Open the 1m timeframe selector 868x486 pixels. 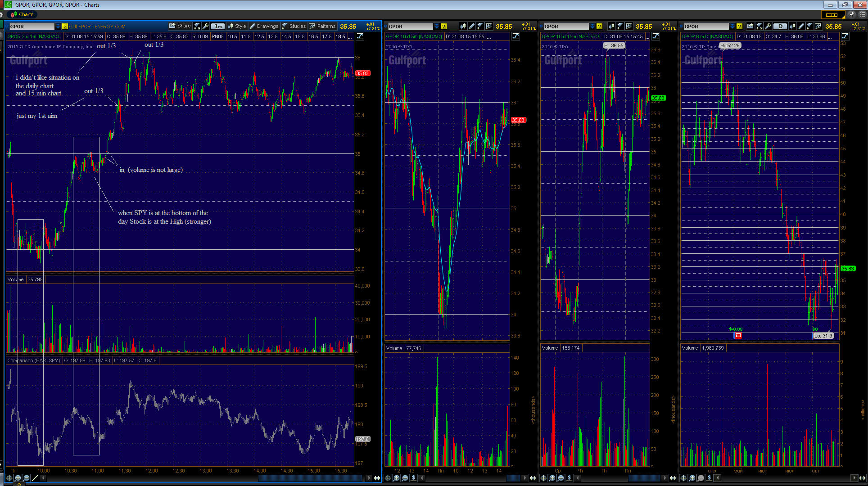click(x=218, y=26)
